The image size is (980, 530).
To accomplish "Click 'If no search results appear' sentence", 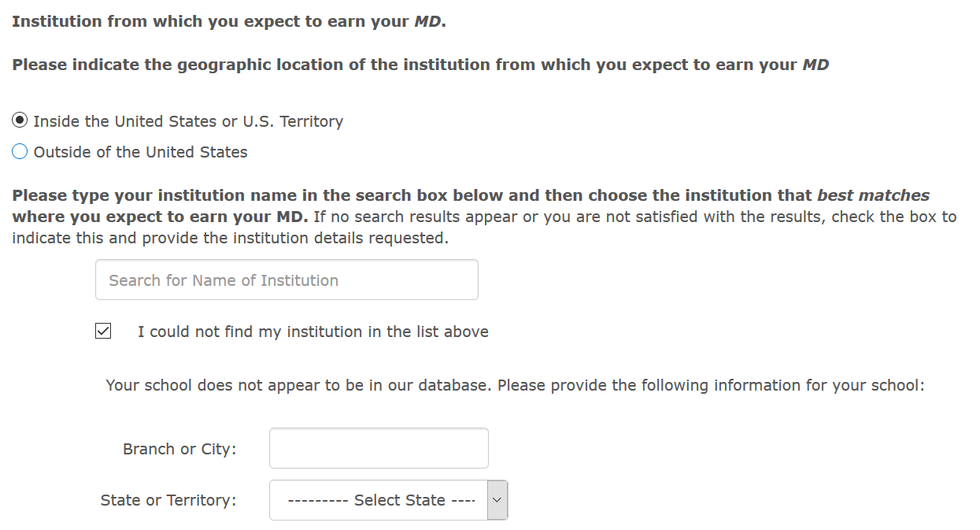I will point(416,217).
